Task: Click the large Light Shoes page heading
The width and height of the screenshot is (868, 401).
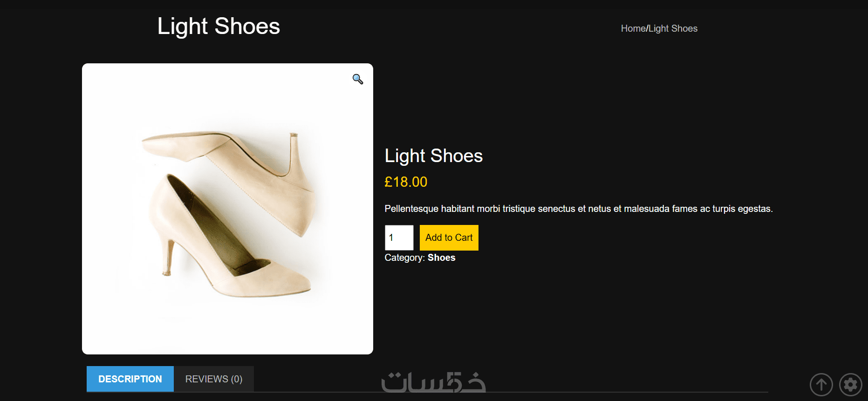Action: coord(219,26)
